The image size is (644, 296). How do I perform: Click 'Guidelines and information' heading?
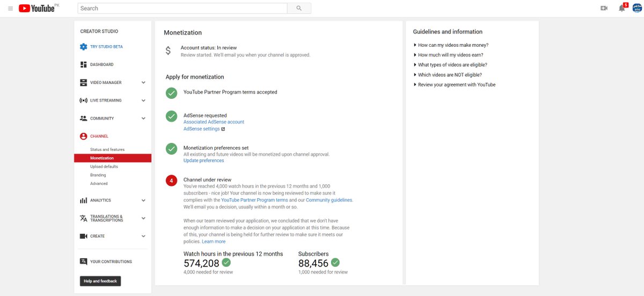448,32
